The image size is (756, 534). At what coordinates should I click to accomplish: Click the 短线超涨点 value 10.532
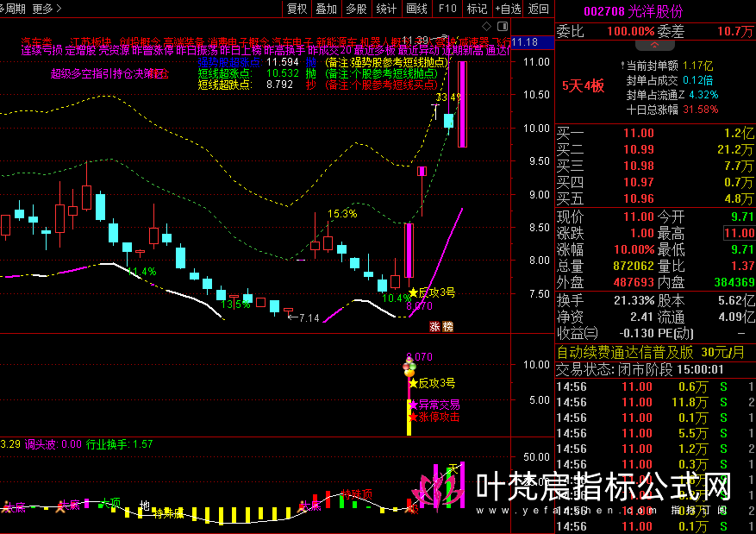(282, 73)
